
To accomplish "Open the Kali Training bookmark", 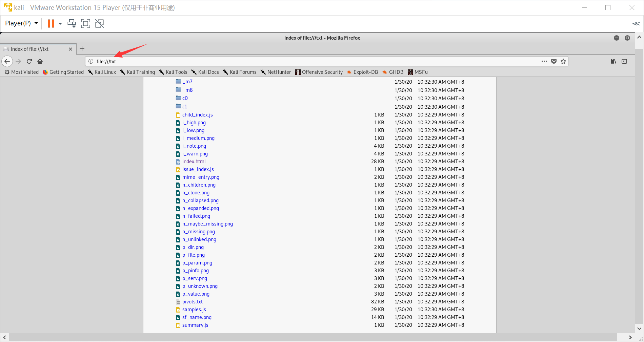I will click(x=137, y=72).
